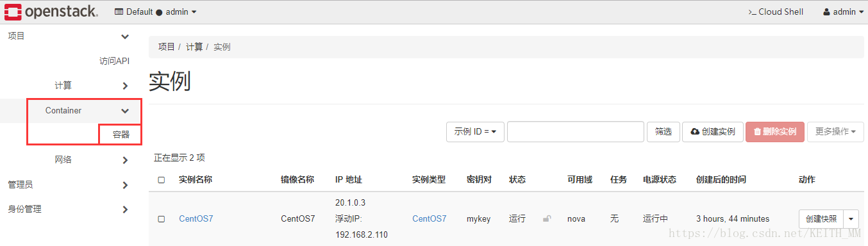The width and height of the screenshot is (868, 246).
Task: Click the 创建快照 button
Action: 821,218
